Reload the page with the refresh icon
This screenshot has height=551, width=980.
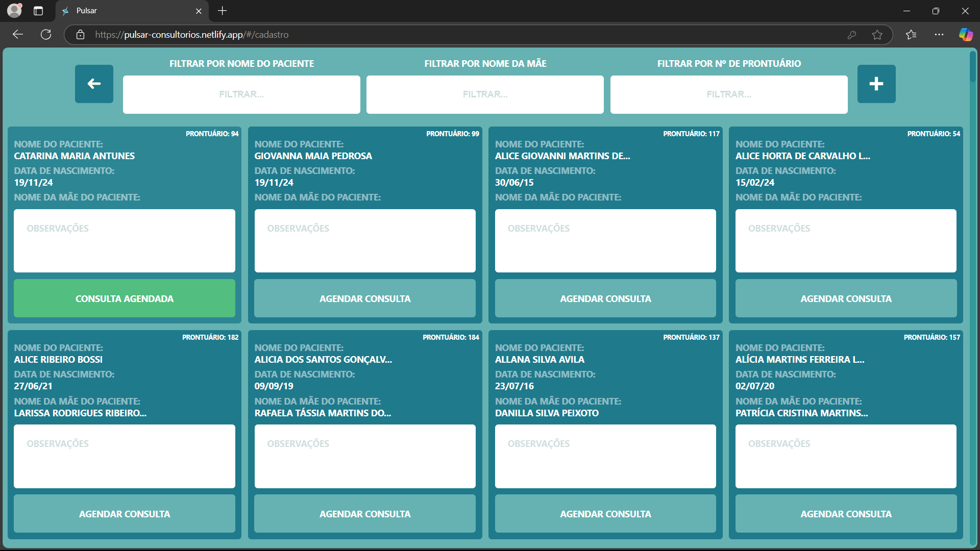point(46,34)
